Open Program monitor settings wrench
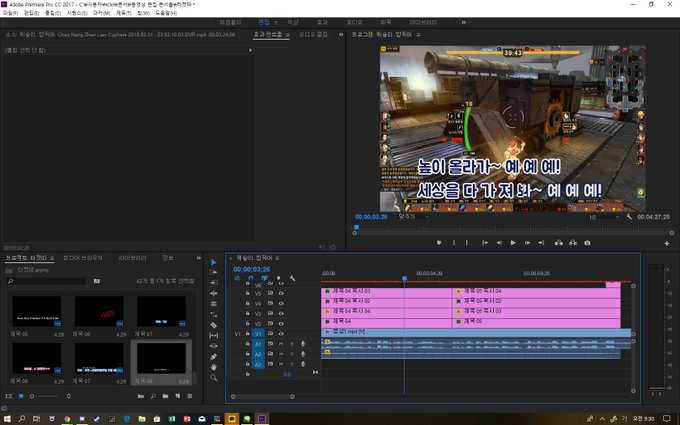 [629, 217]
